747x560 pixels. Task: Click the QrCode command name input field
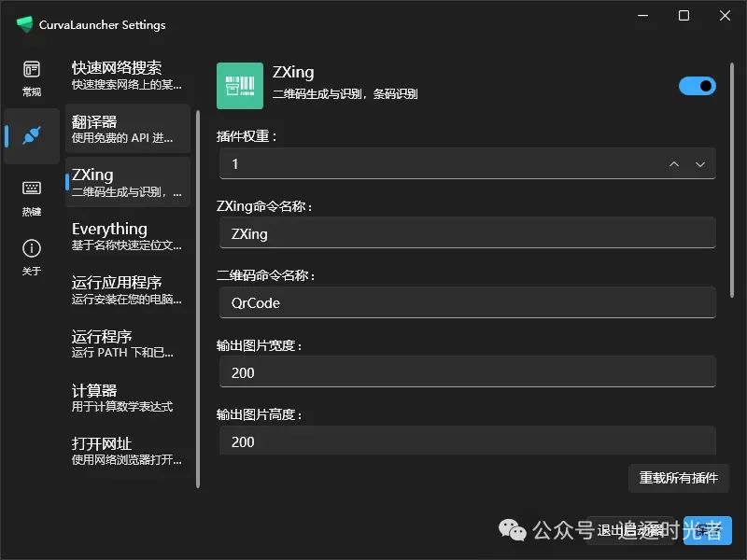(x=467, y=302)
